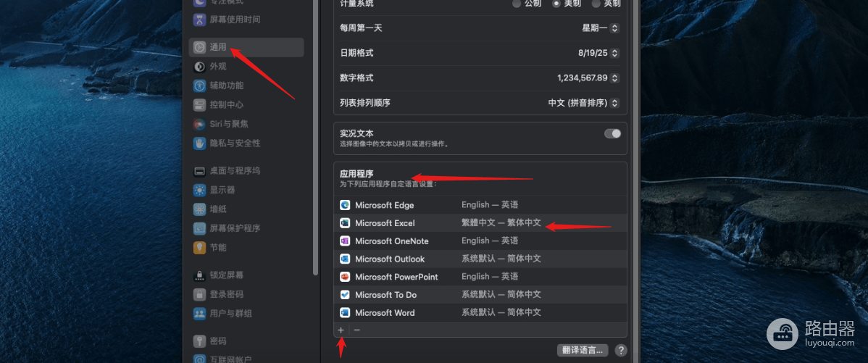Screen dimensions: 868x363
Task: Toggle the 实况文本 Live Text switch
Action: pos(612,133)
